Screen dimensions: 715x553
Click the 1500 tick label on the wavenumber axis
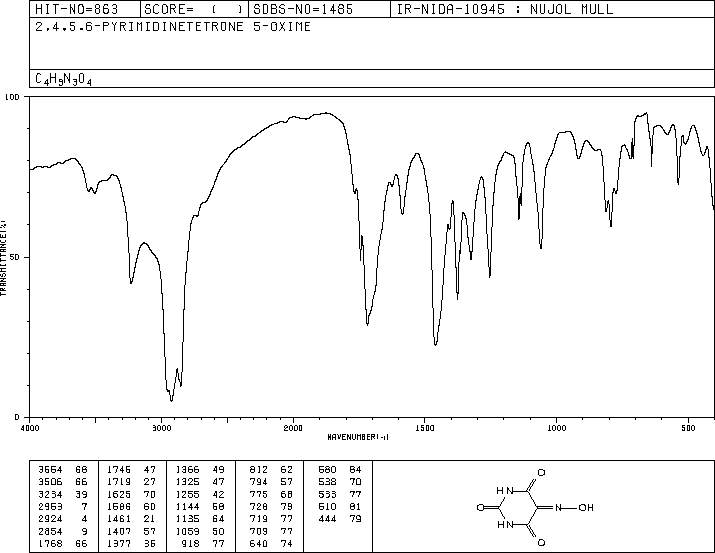[x=425, y=428]
